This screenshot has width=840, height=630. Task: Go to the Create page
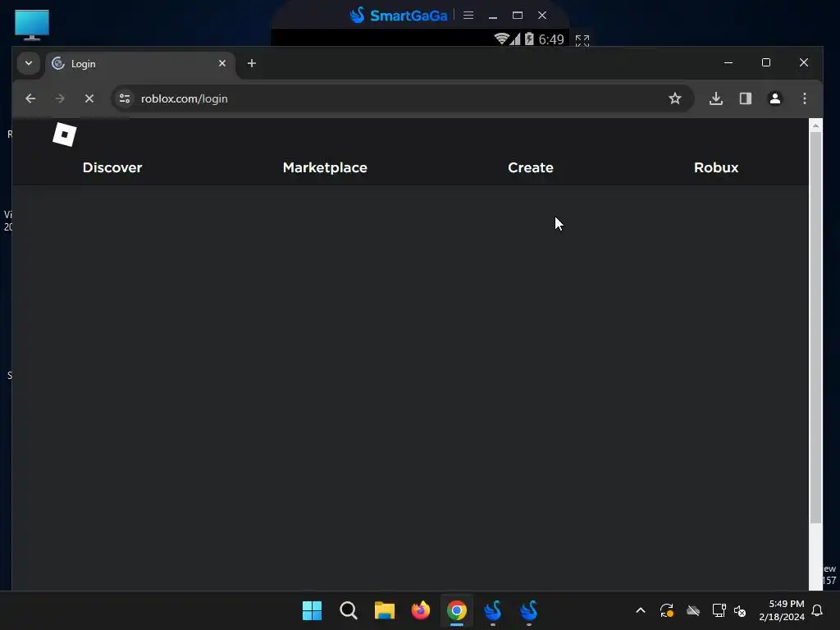click(x=531, y=167)
